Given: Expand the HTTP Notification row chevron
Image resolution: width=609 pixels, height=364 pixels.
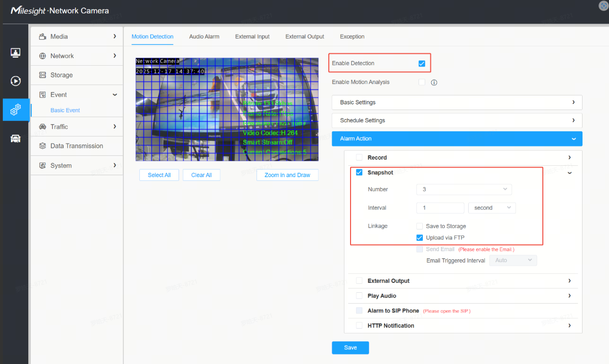Looking at the screenshot, I should pos(569,326).
